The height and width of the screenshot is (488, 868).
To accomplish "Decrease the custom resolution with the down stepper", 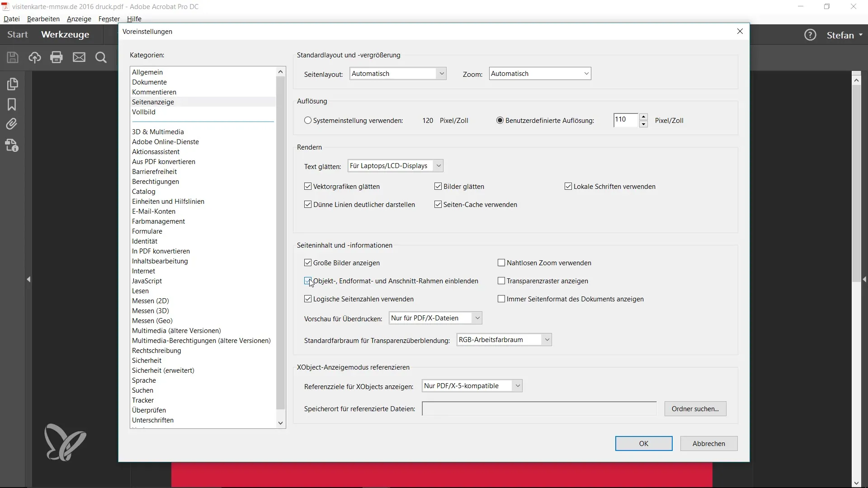I will point(644,124).
